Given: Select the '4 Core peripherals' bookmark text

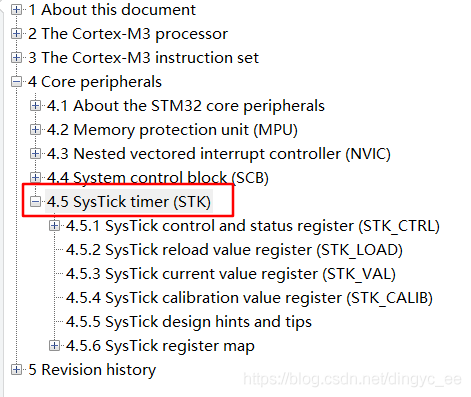Looking at the screenshot, I should pos(95,82).
